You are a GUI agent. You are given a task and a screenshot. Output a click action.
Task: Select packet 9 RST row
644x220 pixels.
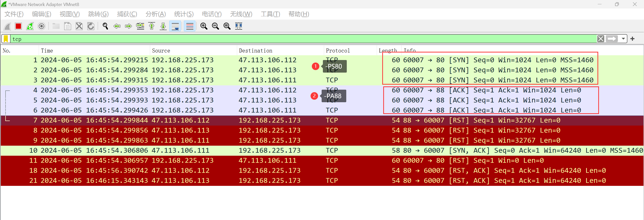tap(322, 140)
